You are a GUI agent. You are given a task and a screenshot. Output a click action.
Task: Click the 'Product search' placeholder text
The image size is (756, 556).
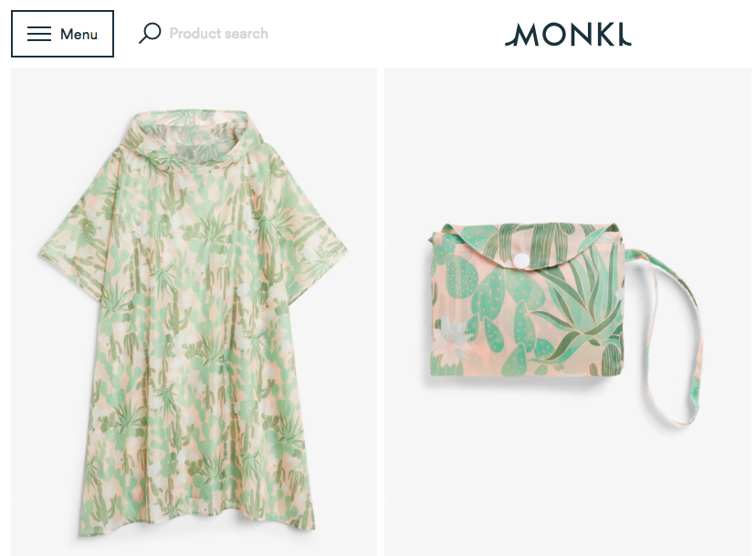[218, 33]
